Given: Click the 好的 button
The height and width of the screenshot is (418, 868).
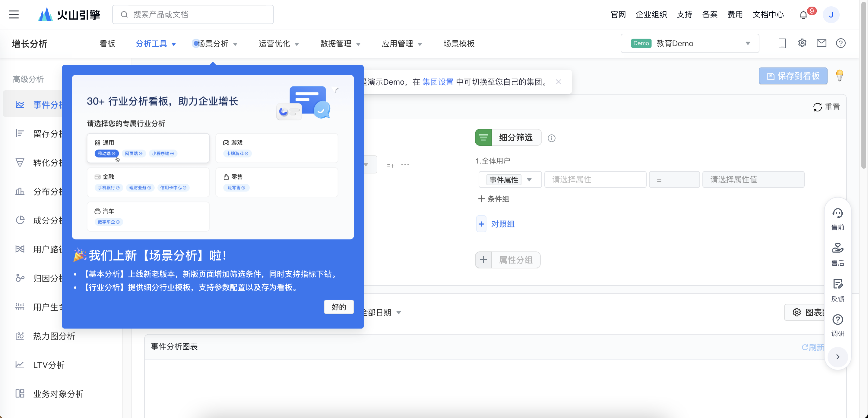Looking at the screenshot, I should 338,307.
